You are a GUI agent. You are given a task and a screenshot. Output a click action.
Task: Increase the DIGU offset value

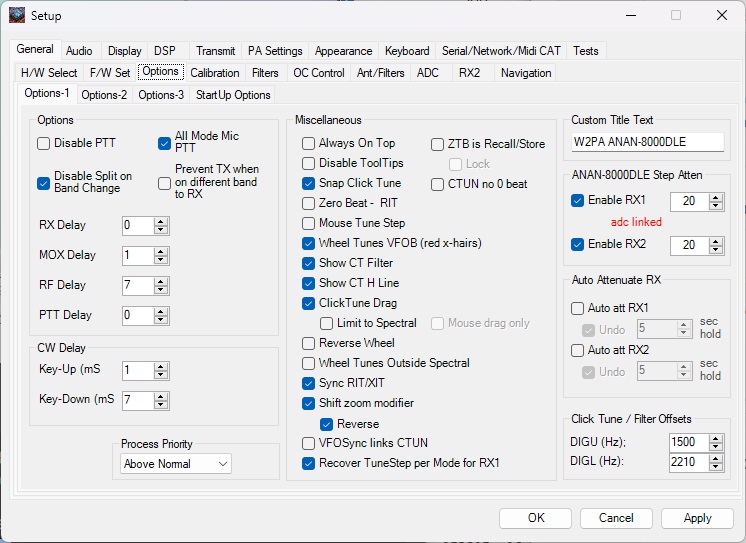pyautogui.click(x=716, y=439)
